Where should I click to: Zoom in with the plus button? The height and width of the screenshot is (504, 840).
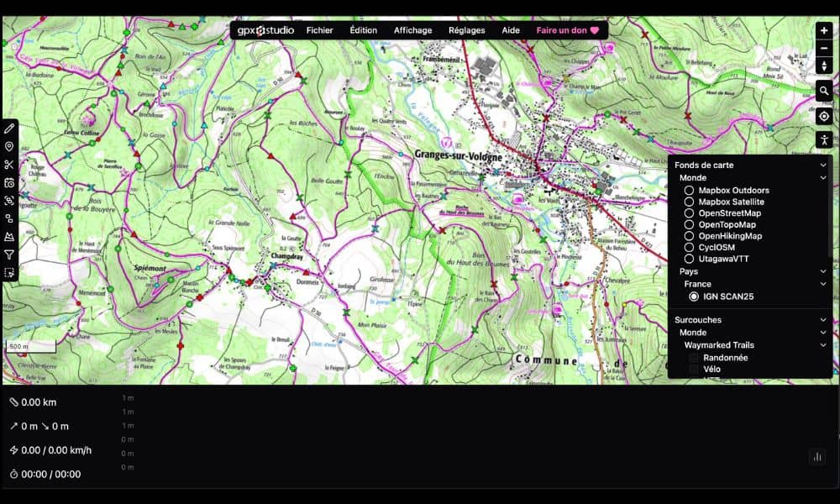824,30
